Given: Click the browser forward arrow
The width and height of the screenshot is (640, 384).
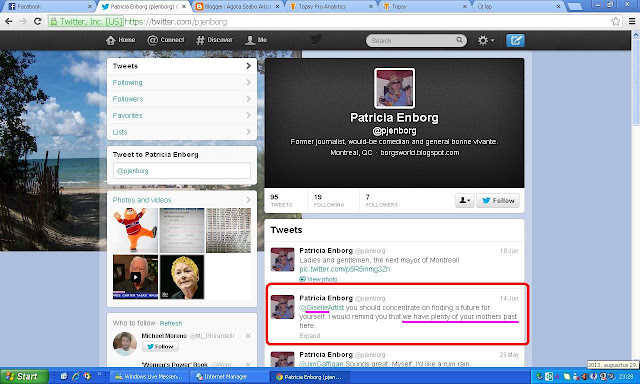Looking at the screenshot, I should tap(23, 21).
